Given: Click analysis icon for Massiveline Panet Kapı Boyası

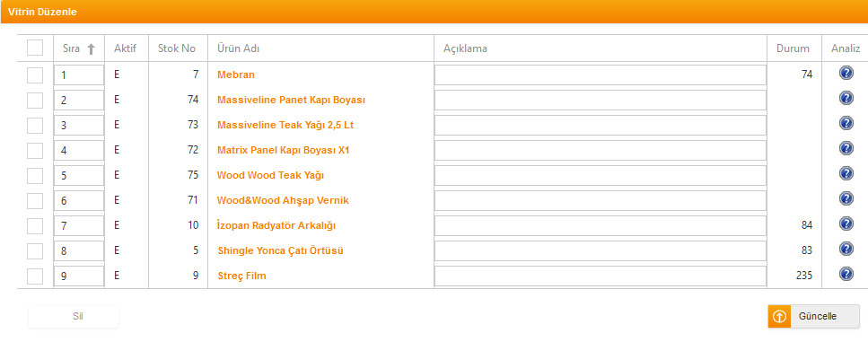Looking at the screenshot, I should click(x=846, y=98).
